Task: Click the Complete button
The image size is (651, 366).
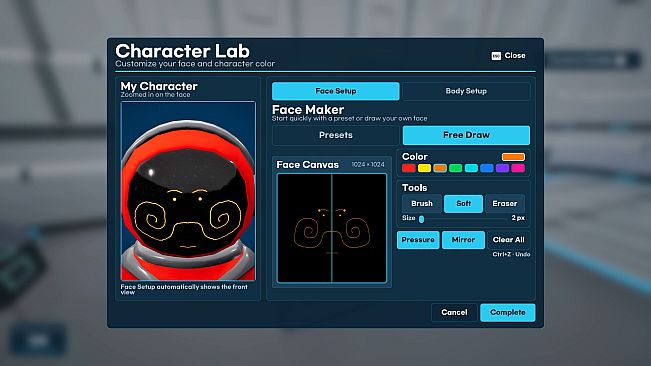Action: click(507, 312)
